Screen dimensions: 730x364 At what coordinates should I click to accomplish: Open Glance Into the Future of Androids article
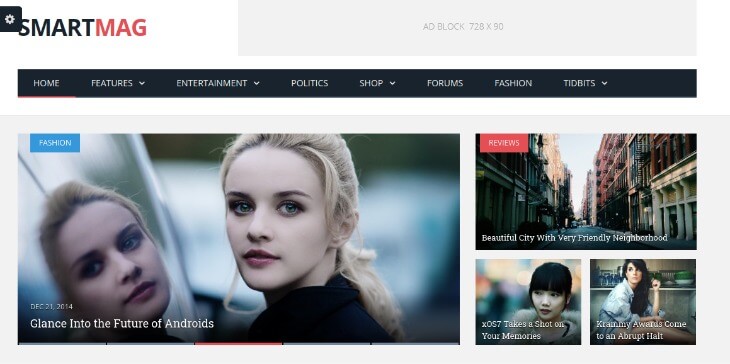point(122,324)
